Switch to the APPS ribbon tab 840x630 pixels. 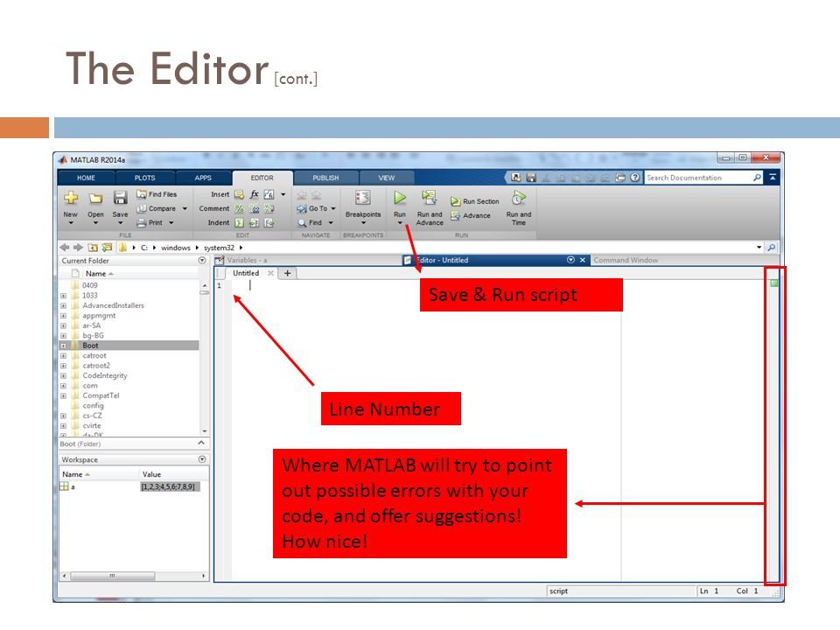click(x=203, y=178)
